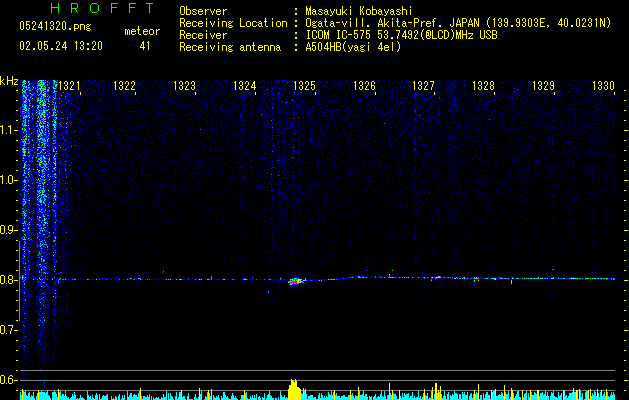This screenshot has width=629, height=400.
Task: Click the kHz axis unit label
Action: [9, 81]
